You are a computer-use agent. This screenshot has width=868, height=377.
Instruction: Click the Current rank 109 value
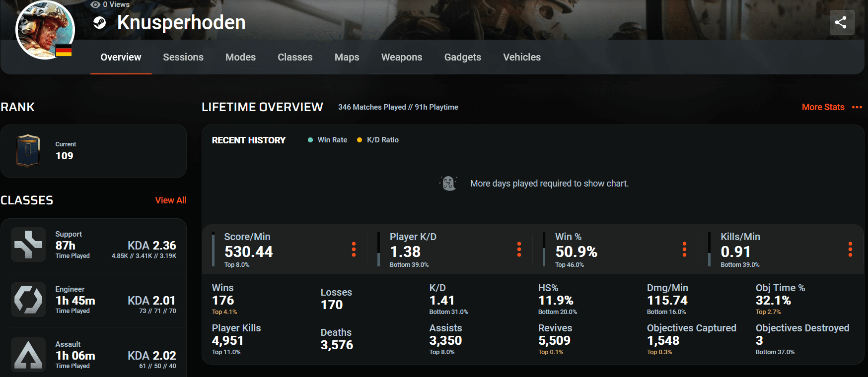point(65,156)
